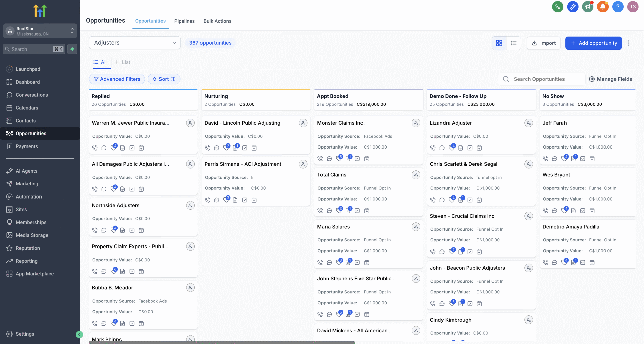The height and width of the screenshot is (344, 644).
Task: Click the green phone dialer icon
Action: (x=557, y=7)
